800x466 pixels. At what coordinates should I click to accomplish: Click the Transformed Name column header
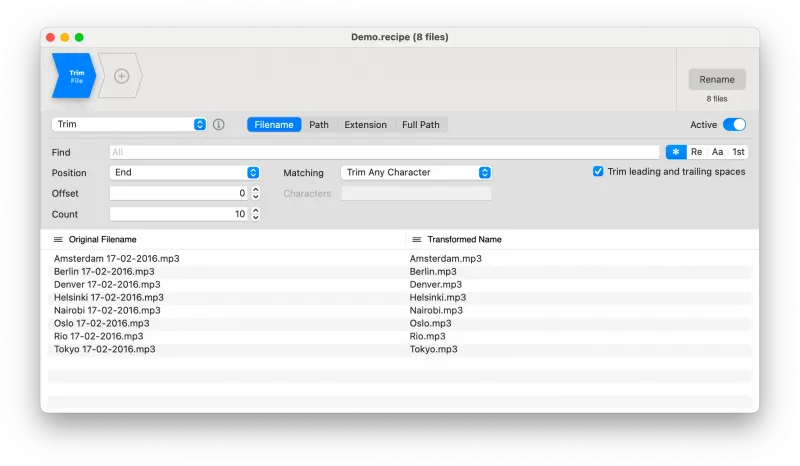click(x=464, y=239)
